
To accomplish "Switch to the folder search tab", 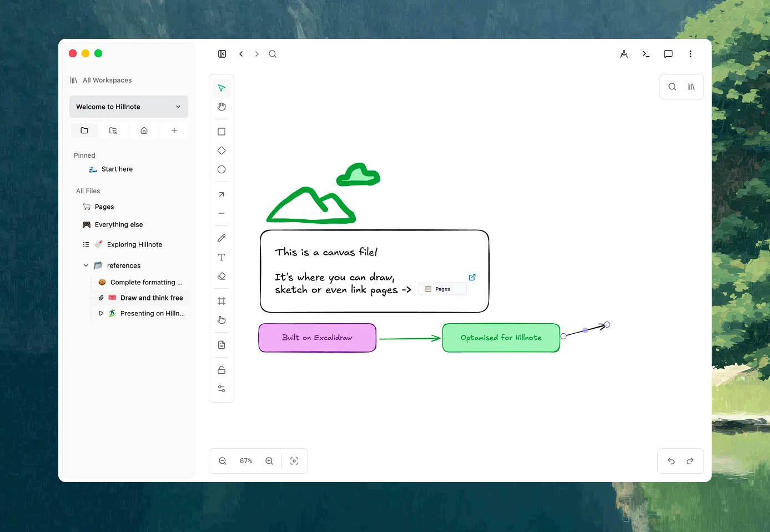I will click(113, 131).
